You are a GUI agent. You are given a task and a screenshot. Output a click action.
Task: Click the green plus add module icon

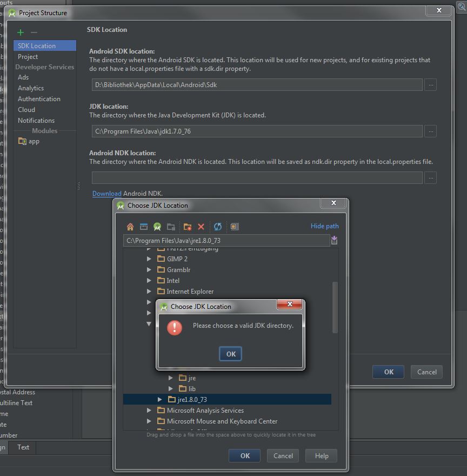[x=21, y=32]
